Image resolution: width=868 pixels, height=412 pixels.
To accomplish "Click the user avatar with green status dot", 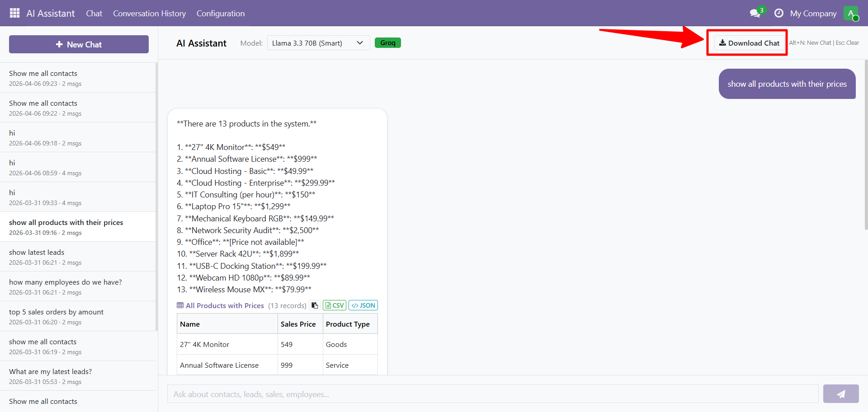I will 852,13.
